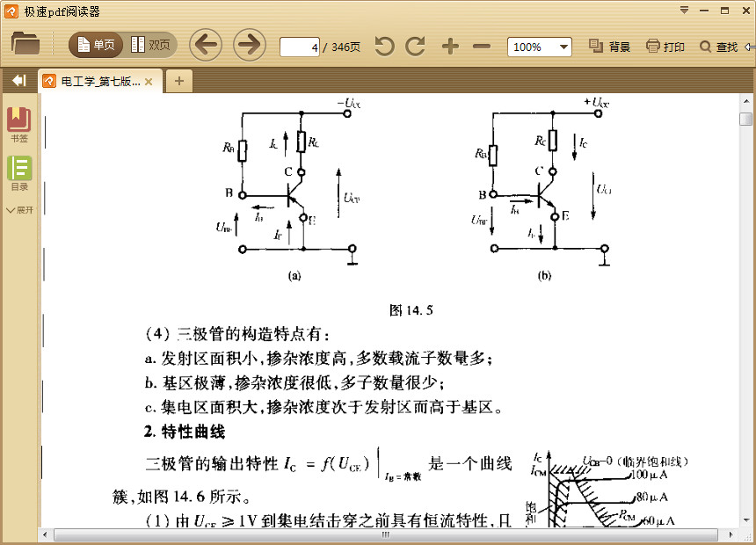756x545 pixels.
Task: Click the 极速pdf阅读器 app logo icon
Action: pos(11,11)
